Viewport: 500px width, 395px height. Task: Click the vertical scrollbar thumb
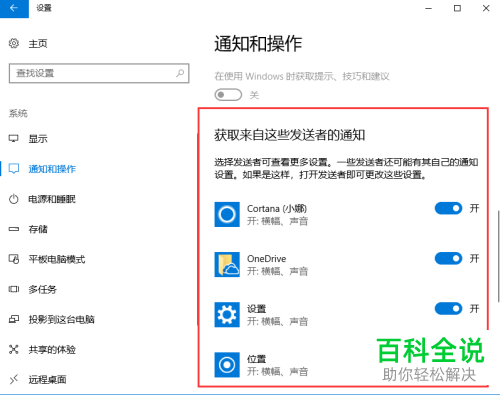click(x=498, y=256)
